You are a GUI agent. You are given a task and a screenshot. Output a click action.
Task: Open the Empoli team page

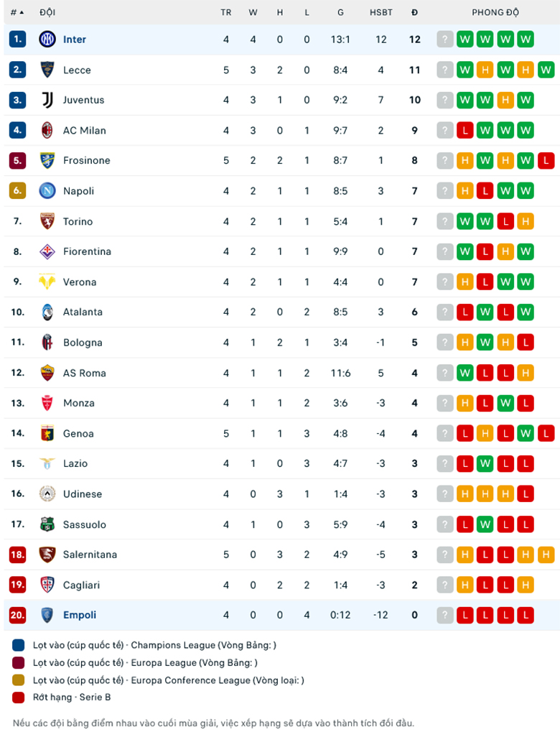(80, 615)
